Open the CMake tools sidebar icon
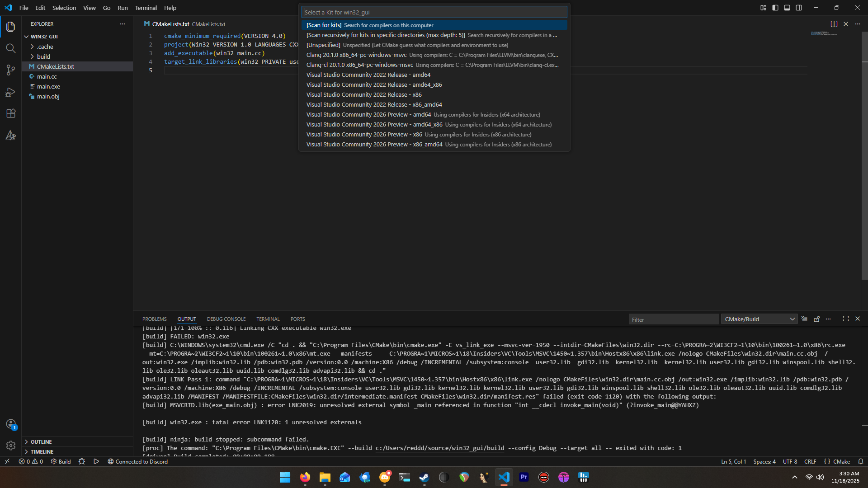The height and width of the screenshot is (488, 868). pos(11,135)
